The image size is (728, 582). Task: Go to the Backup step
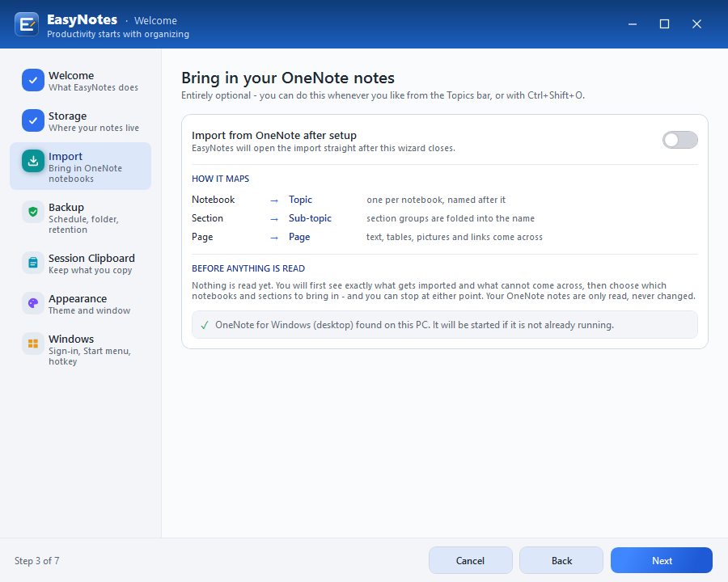coord(80,217)
